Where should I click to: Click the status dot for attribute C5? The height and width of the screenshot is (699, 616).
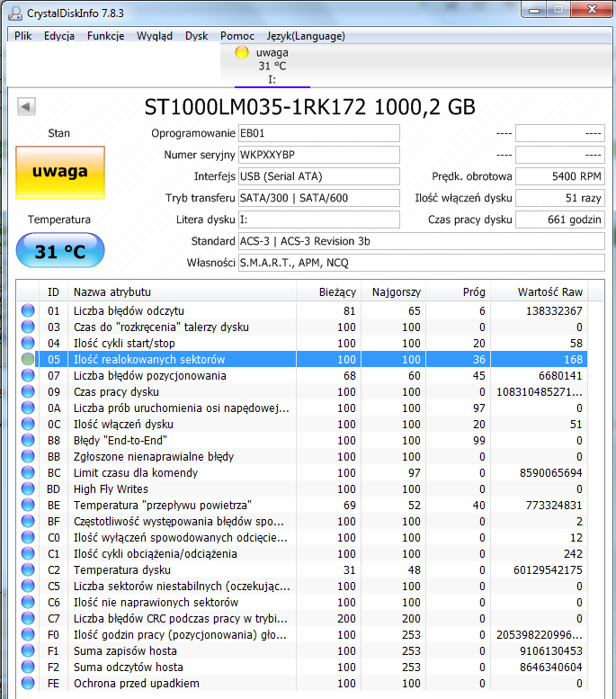[28, 586]
